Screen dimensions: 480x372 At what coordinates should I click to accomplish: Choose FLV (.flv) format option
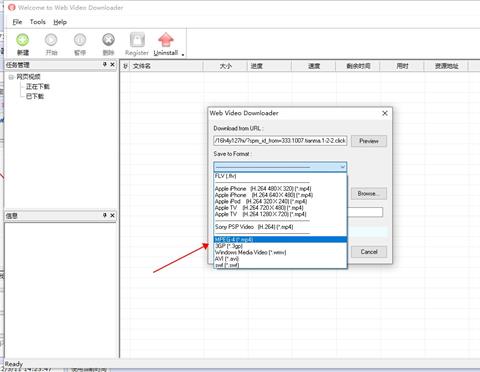click(x=280, y=176)
